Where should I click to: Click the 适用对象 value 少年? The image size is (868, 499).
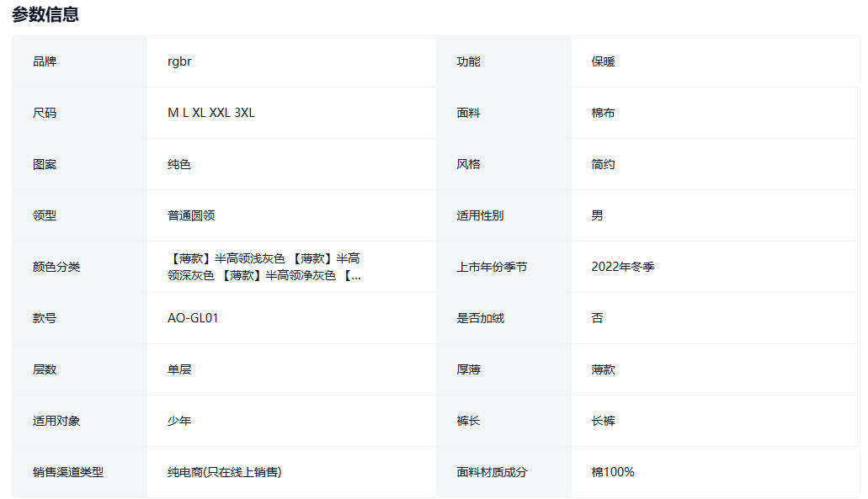coord(179,421)
